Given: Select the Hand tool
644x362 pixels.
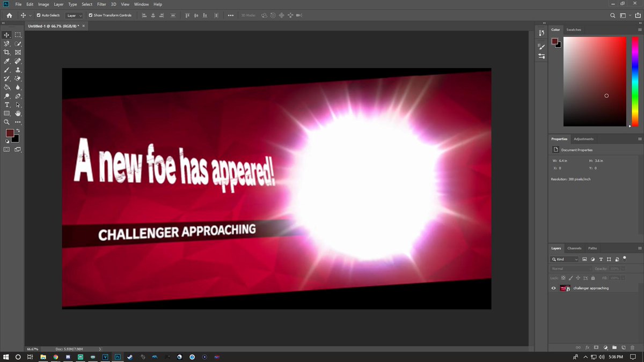Looking at the screenshot, I should click(18, 113).
